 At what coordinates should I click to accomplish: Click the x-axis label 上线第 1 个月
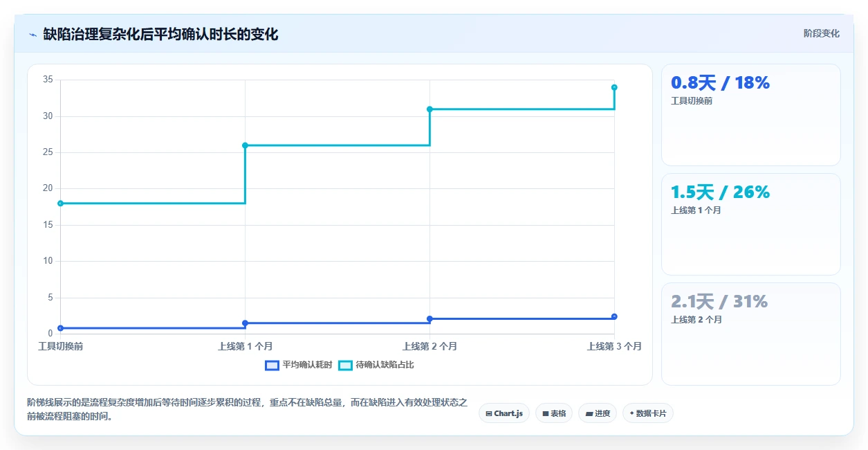pyautogui.click(x=245, y=346)
